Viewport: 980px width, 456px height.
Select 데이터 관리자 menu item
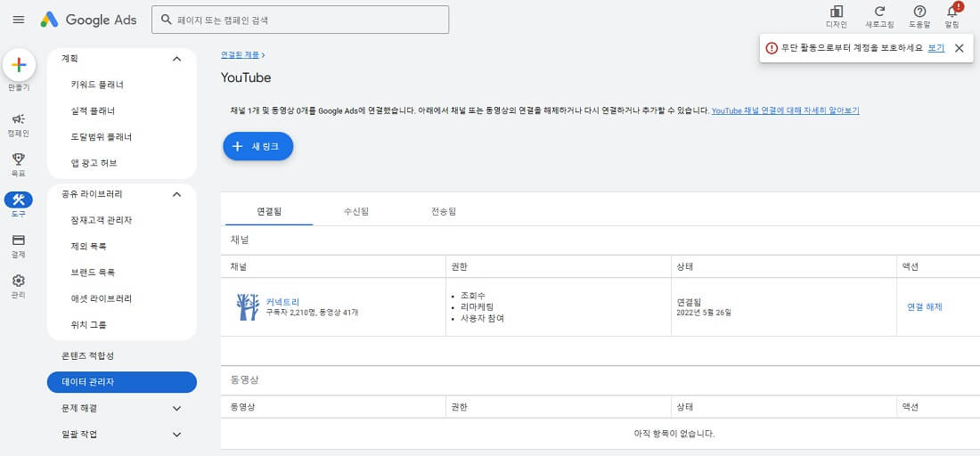point(122,382)
